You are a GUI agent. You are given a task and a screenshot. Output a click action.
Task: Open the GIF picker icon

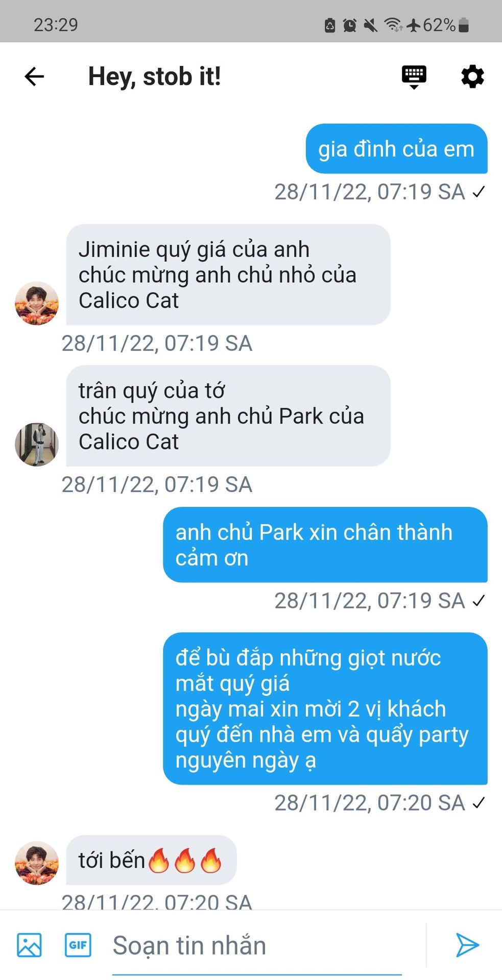[78, 945]
